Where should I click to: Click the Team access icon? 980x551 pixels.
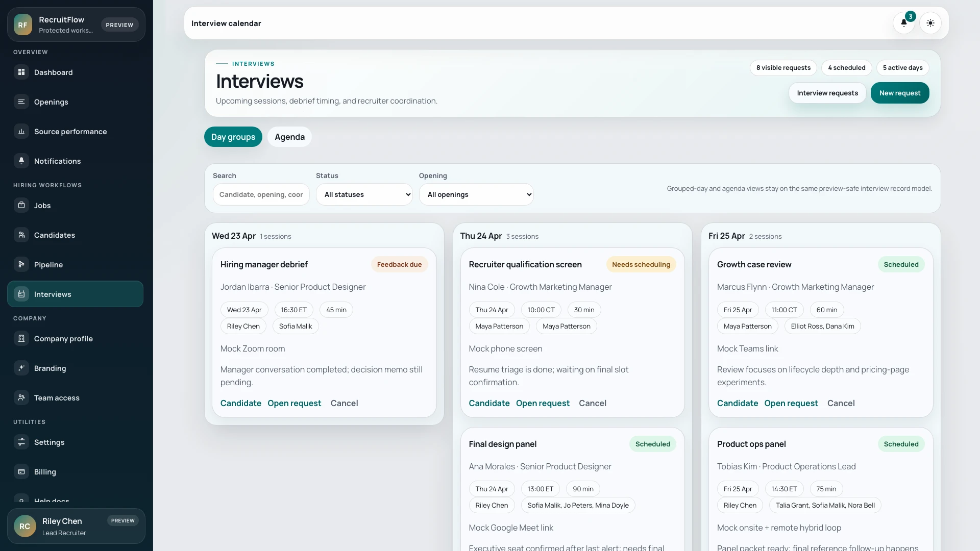point(21,398)
